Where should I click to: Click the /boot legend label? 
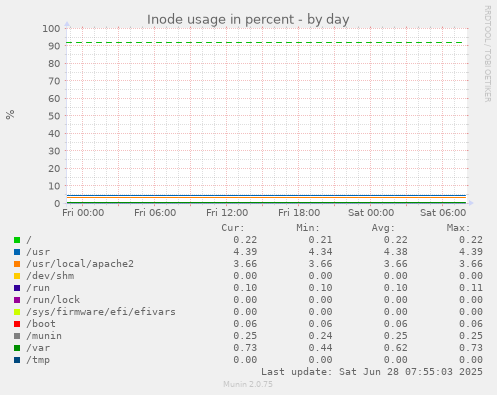[41, 324]
